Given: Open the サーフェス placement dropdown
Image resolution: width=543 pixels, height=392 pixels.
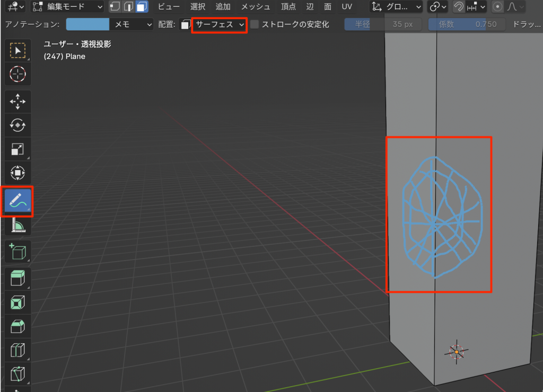Looking at the screenshot, I should pos(220,24).
